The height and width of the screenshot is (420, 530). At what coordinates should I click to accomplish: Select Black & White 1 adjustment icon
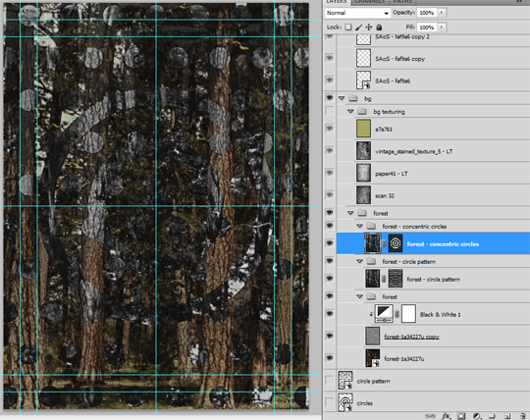(384, 314)
